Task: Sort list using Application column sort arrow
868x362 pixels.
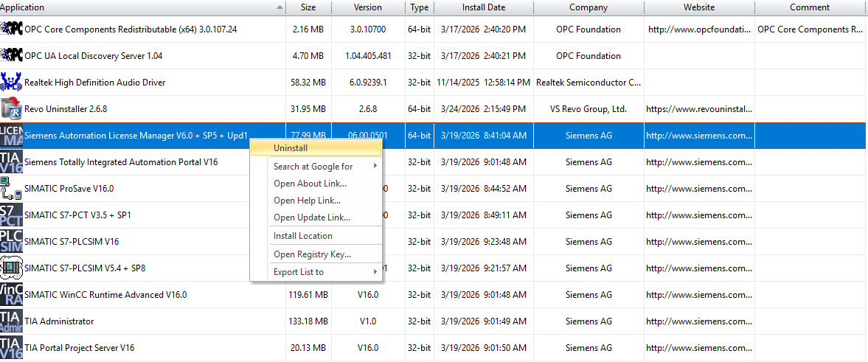Action: (x=280, y=7)
